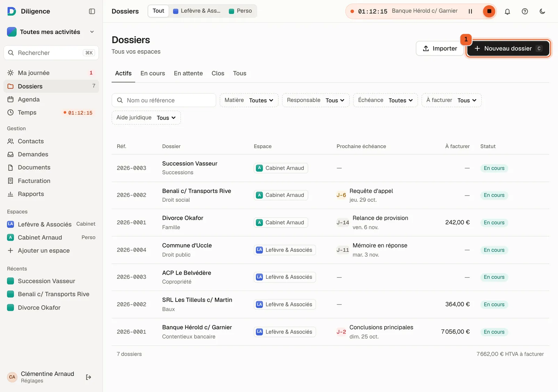
Task: Open Lefèvre & Associés space in sidebar
Action: pos(51,224)
